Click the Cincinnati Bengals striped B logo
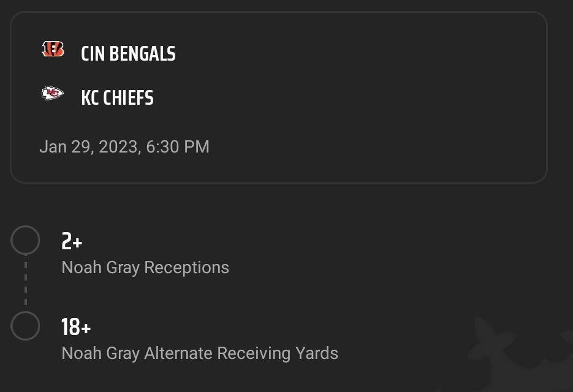Image resolution: width=573 pixels, height=392 pixels. tap(53, 49)
